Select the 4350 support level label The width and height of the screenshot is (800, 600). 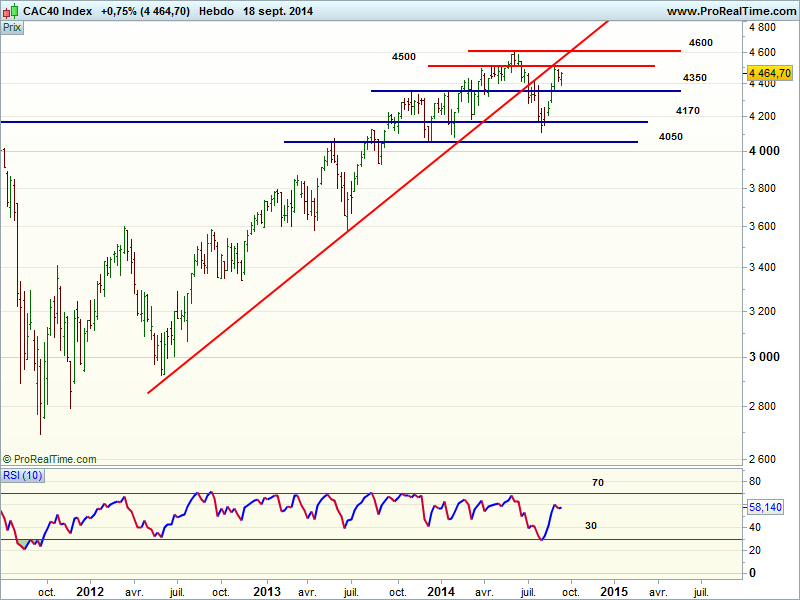click(x=695, y=77)
